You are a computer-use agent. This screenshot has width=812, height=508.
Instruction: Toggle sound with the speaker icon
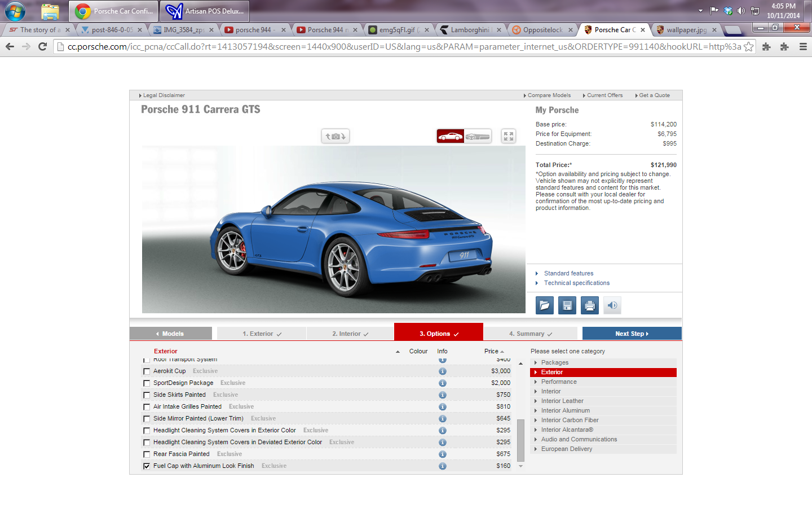coord(612,305)
